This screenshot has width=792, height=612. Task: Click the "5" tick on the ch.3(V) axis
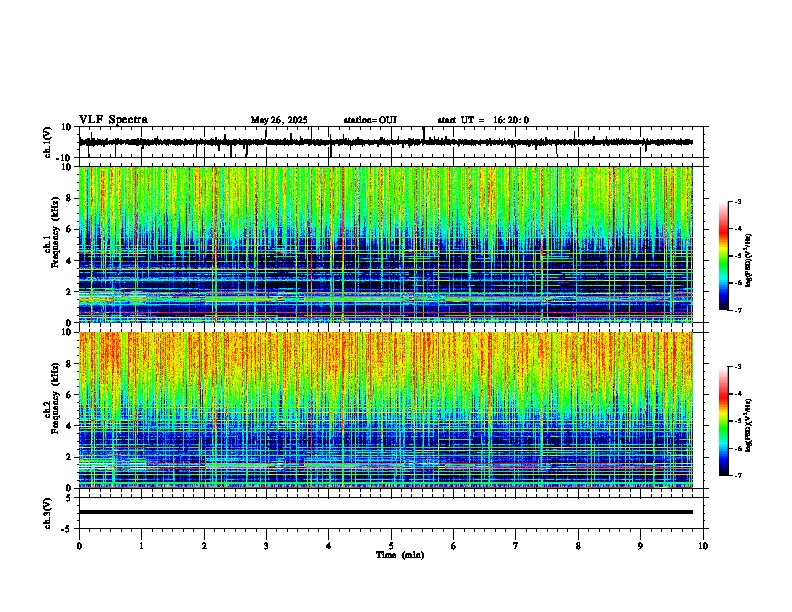(70, 498)
